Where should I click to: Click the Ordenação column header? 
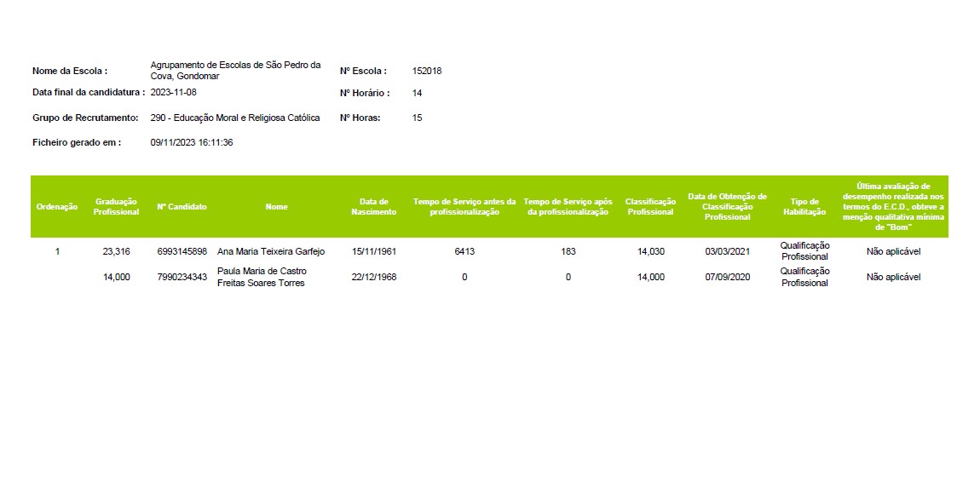click(x=57, y=207)
